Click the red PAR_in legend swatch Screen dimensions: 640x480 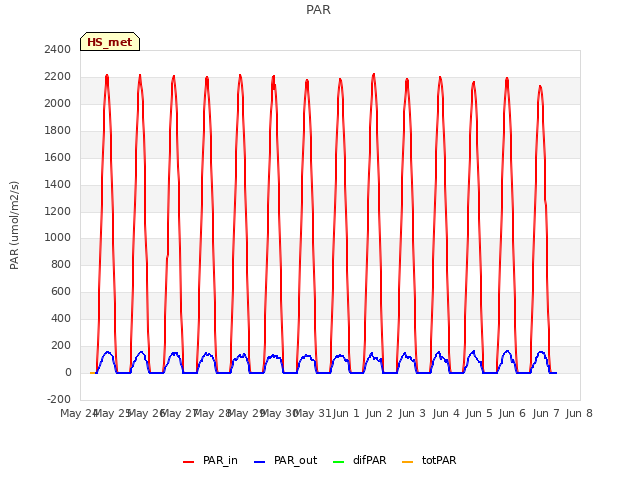tap(189, 462)
